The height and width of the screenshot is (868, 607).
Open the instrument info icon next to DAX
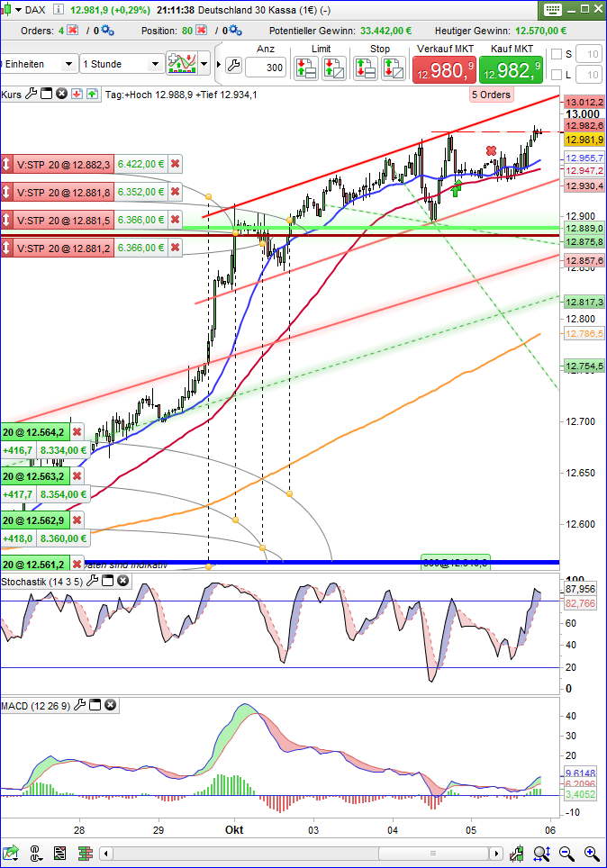59,9
